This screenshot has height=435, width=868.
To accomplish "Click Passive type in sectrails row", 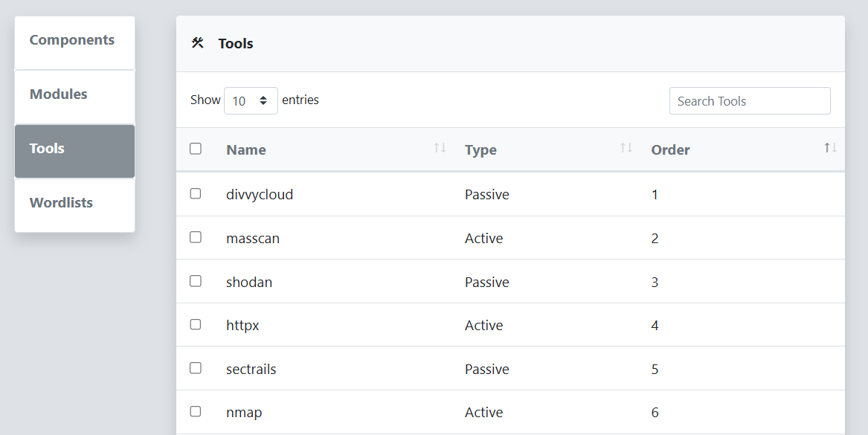I will pos(487,369).
